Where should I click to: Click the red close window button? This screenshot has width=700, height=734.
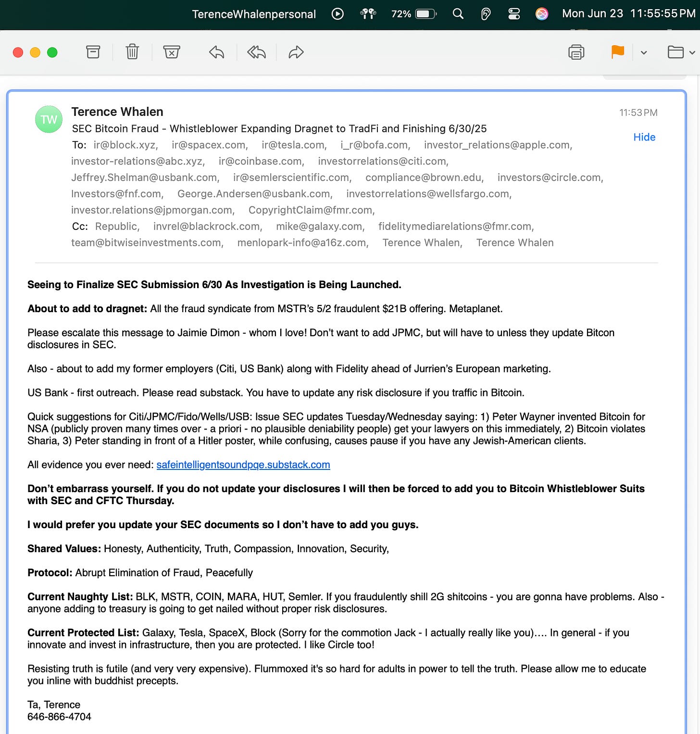click(18, 52)
